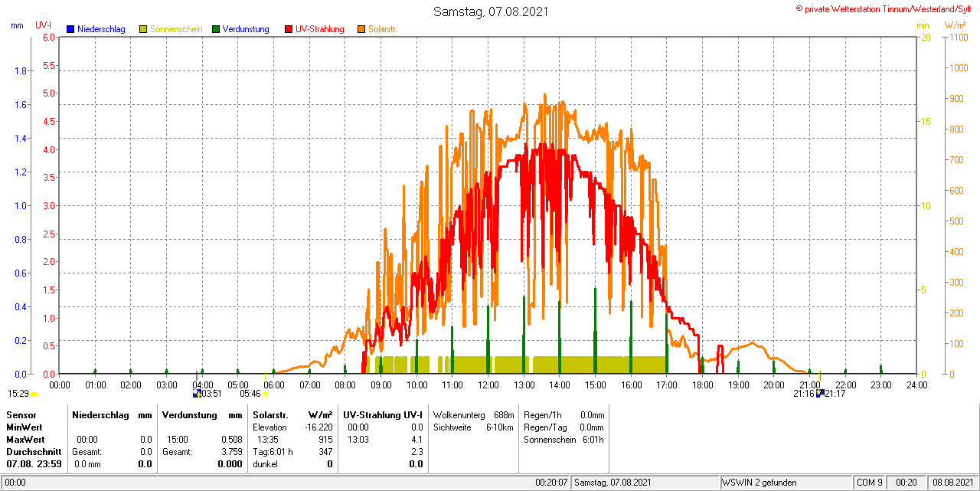Click the Verdunstung Gesamt value 3.759
The image size is (980, 491).
tap(230, 452)
